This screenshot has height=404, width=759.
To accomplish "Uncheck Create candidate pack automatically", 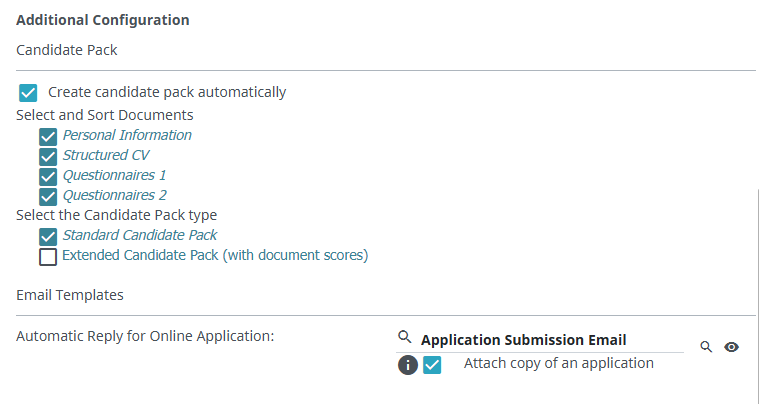I will tap(28, 93).
